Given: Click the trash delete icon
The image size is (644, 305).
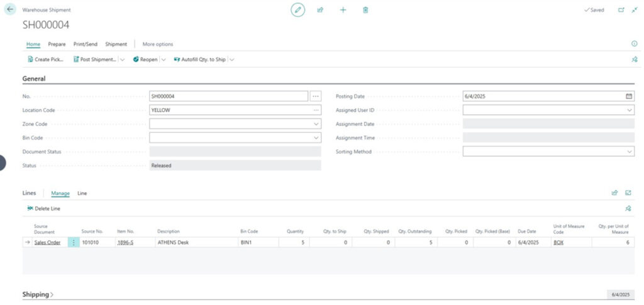Looking at the screenshot, I should point(365,10).
